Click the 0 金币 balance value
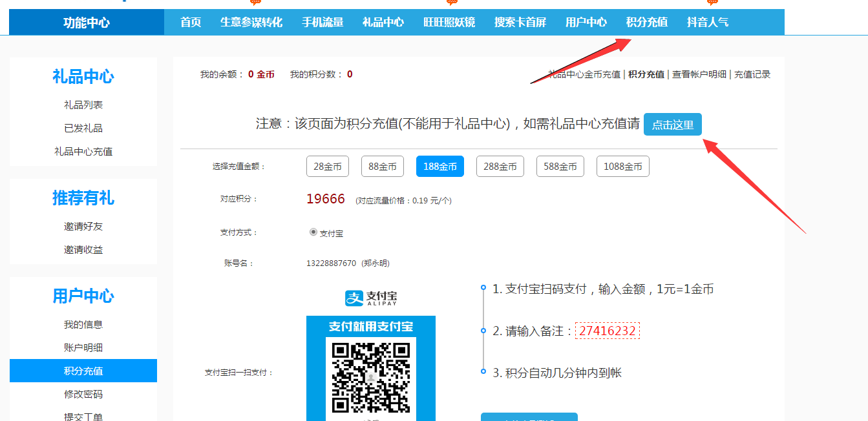Screen dimensions: 868x421 click(261, 74)
